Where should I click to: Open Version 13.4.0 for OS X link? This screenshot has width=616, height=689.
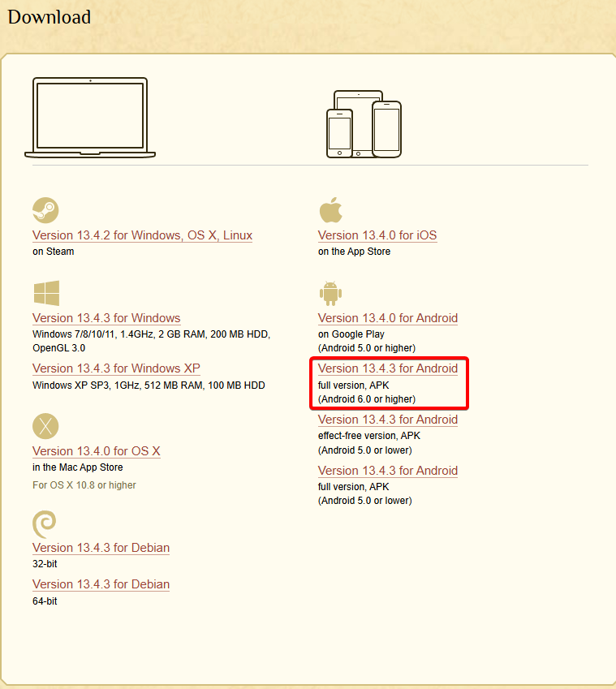coord(97,451)
